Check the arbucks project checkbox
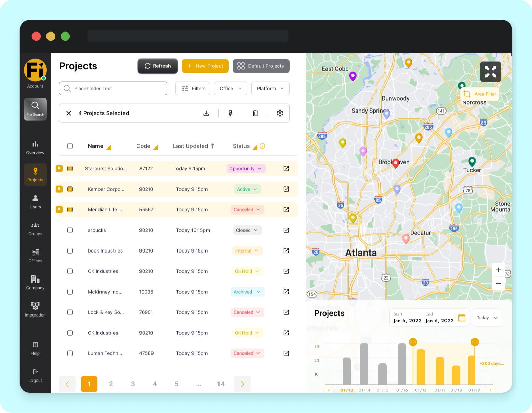The height and width of the screenshot is (413, 532). [x=70, y=230]
